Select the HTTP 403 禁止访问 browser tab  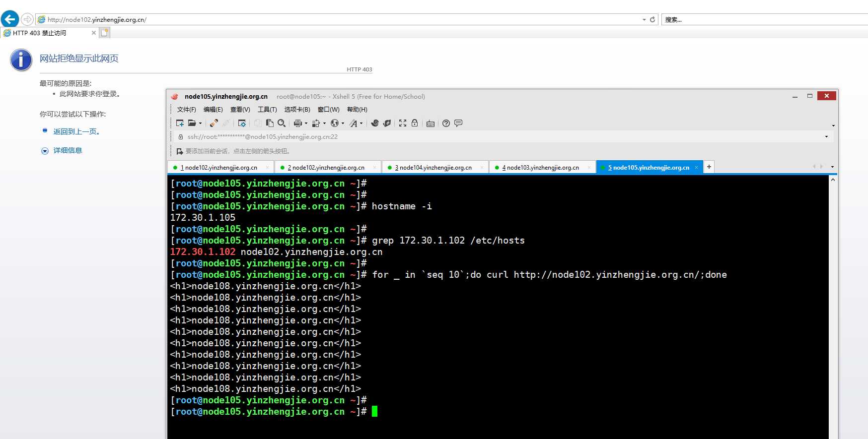50,33
